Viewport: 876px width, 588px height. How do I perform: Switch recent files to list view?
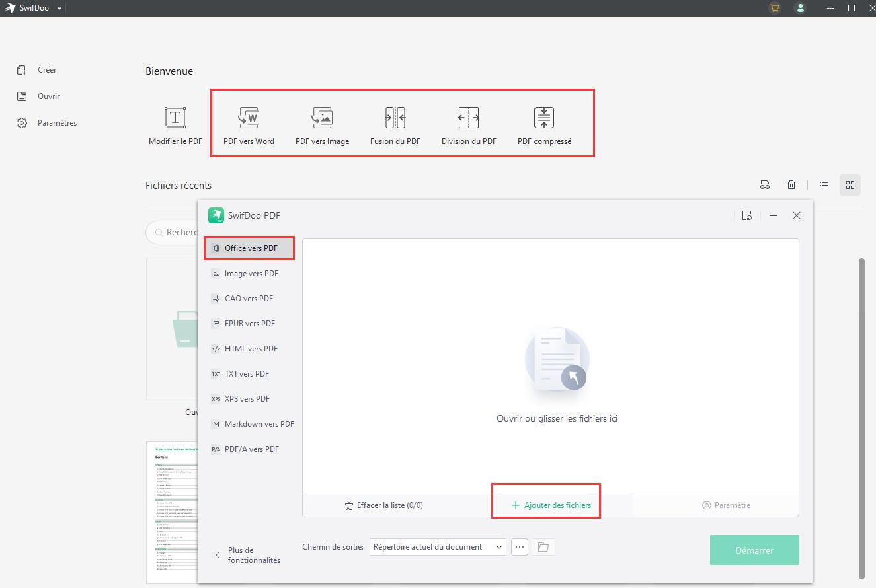tap(824, 185)
